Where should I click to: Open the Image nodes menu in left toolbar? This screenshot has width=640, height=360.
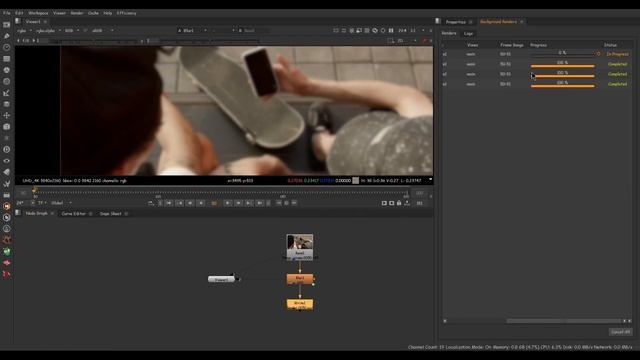[7, 25]
